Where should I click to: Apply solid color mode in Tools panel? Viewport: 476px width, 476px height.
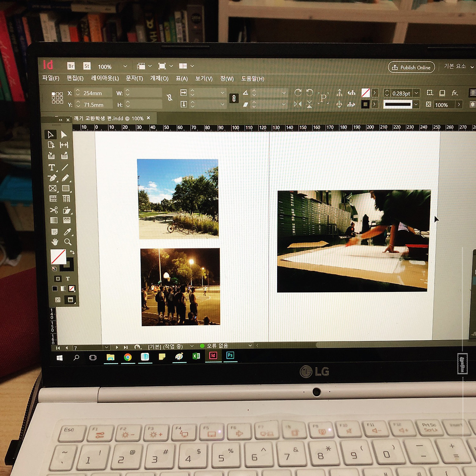55,289
